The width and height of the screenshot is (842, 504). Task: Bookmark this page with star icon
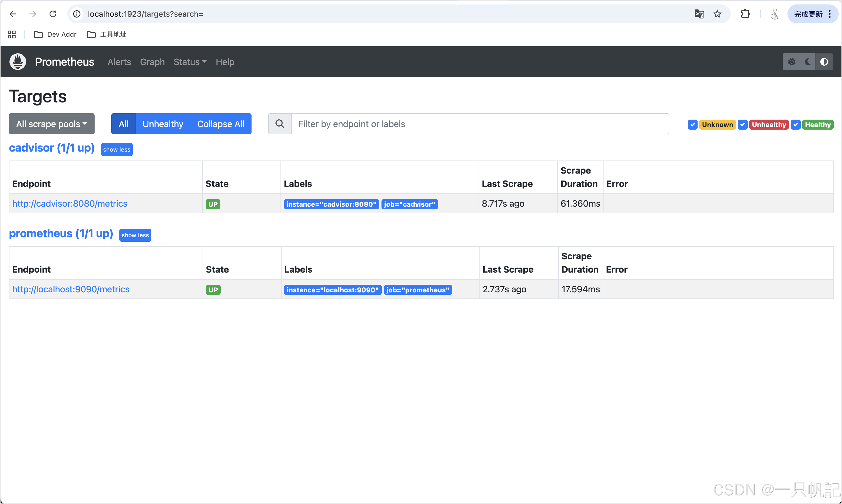717,14
